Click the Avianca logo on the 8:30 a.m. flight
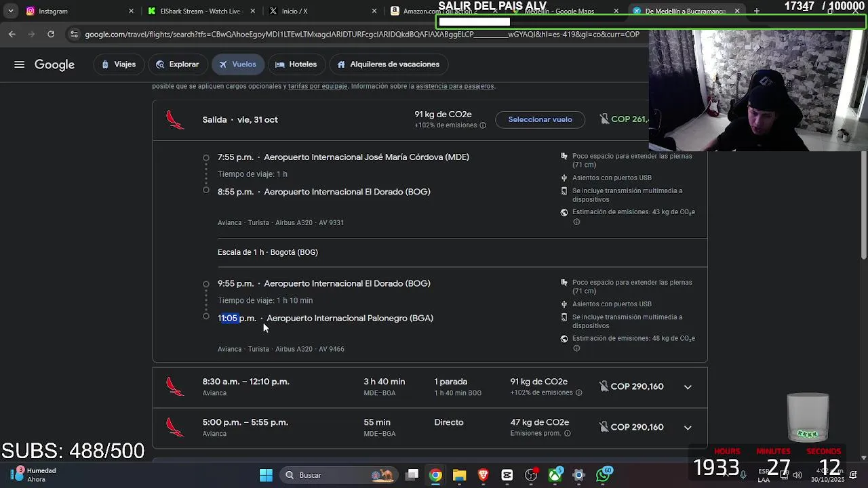This screenshot has height=488, width=868. 175,387
